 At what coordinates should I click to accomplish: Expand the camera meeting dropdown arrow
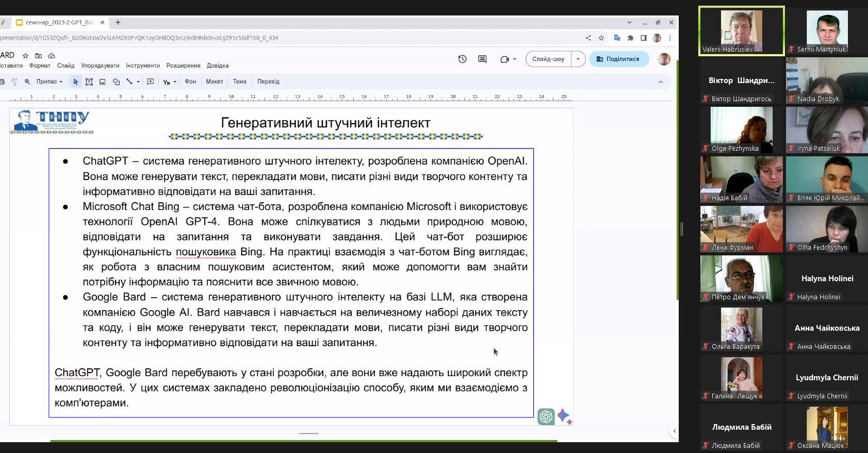click(x=515, y=59)
